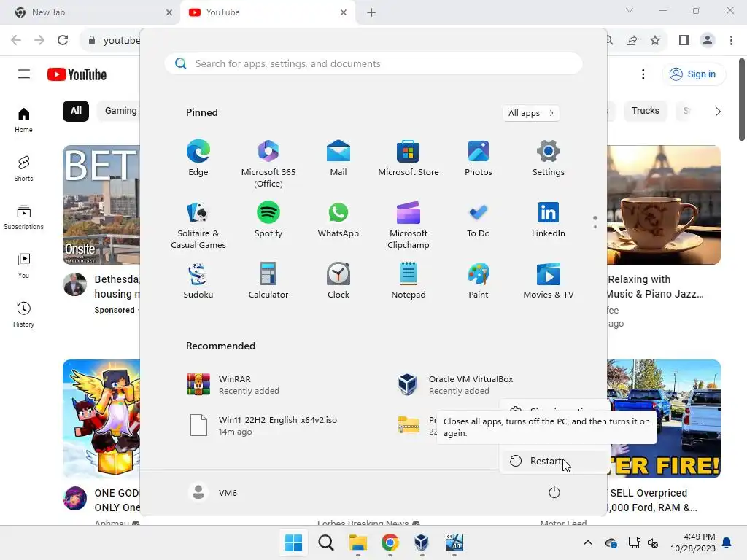This screenshot has height=560, width=747.
Task: Open Notepad from pinned apps
Action: (409, 281)
